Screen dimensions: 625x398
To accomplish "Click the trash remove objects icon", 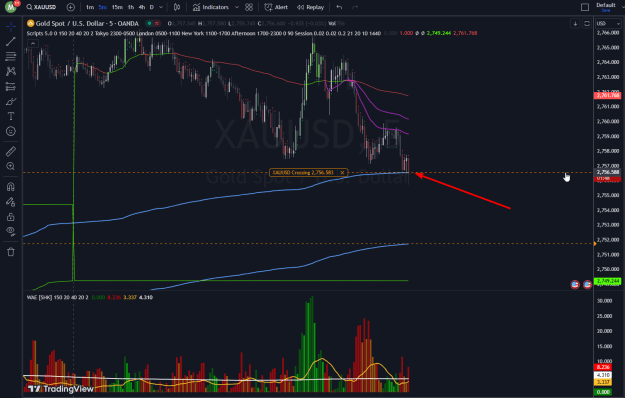I will (11, 252).
